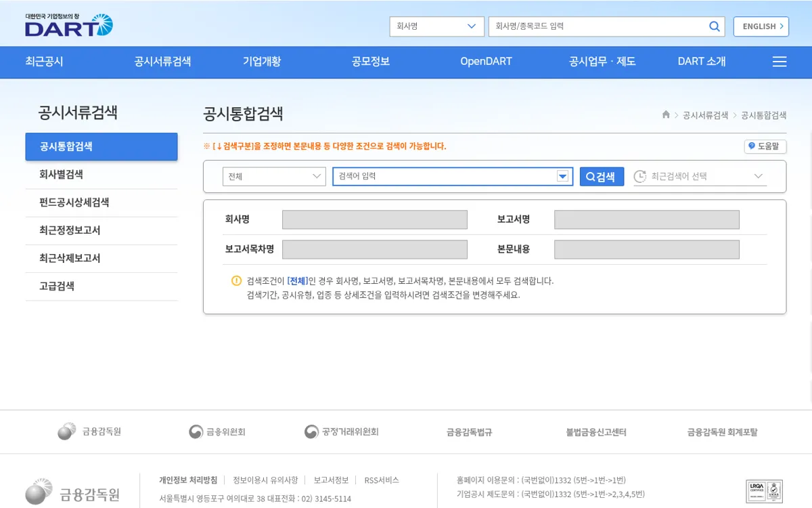Click the 공시서류검색 breadcrumb link
812x508 pixels.
(706, 115)
